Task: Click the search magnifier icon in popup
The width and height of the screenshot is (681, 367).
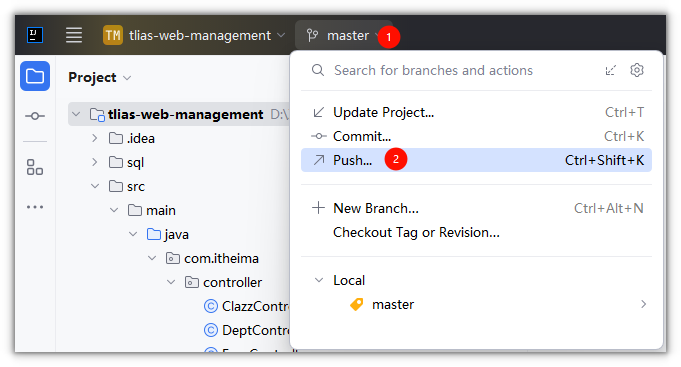Action: (318, 70)
